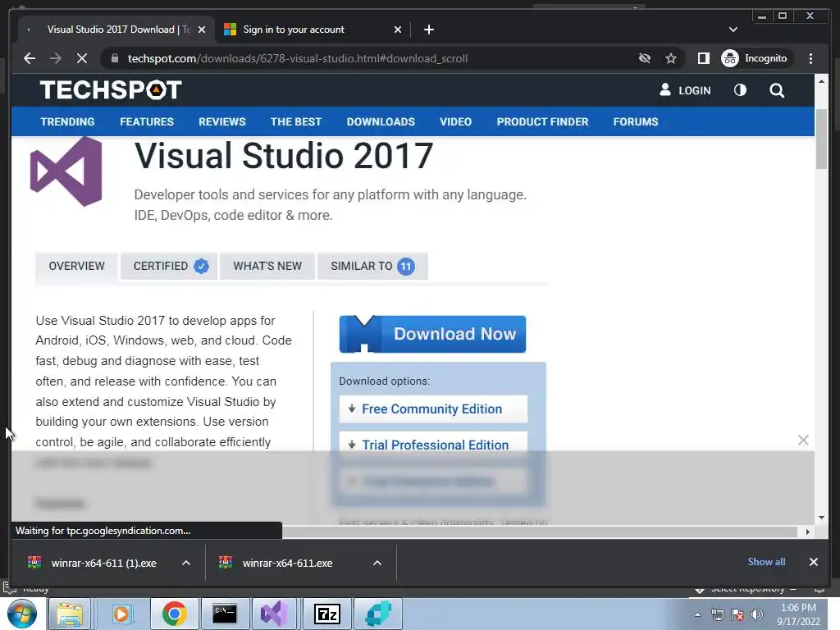Select the CERTIFIED tab
This screenshot has width=840, height=630.
click(169, 266)
